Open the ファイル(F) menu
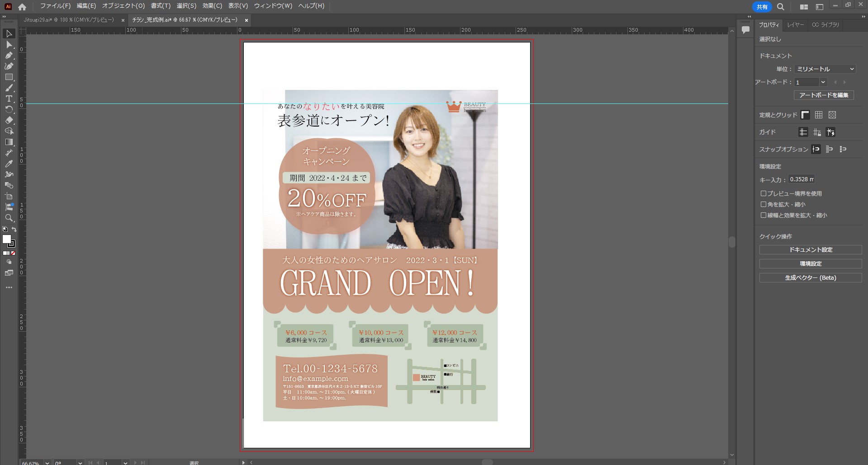The image size is (868, 465). pyautogui.click(x=55, y=6)
